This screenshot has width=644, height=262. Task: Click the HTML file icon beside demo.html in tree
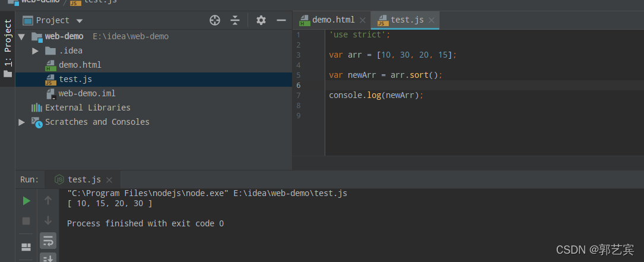tap(50, 65)
